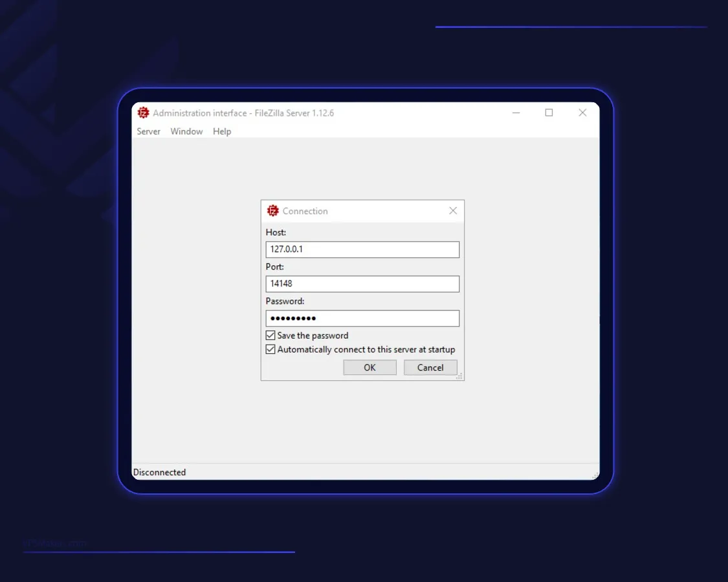Maximize the Administration interface window

549,113
